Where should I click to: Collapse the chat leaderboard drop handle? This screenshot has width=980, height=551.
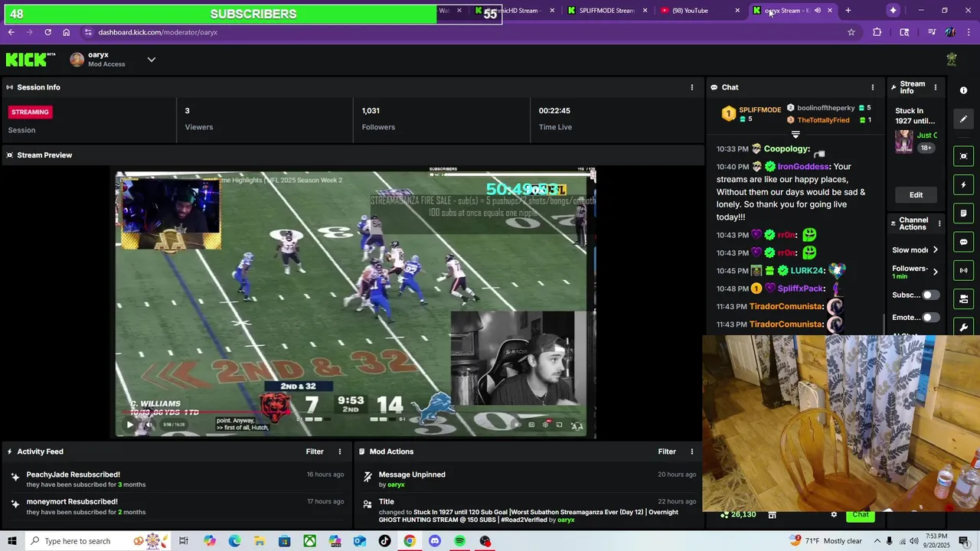[x=795, y=135]
